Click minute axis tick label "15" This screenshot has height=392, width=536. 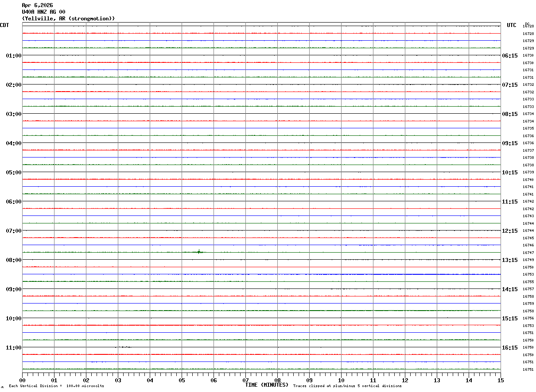[501, 380]
